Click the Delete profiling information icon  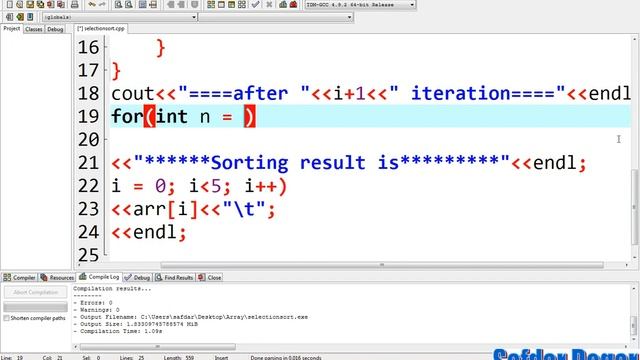pos(293,4)
